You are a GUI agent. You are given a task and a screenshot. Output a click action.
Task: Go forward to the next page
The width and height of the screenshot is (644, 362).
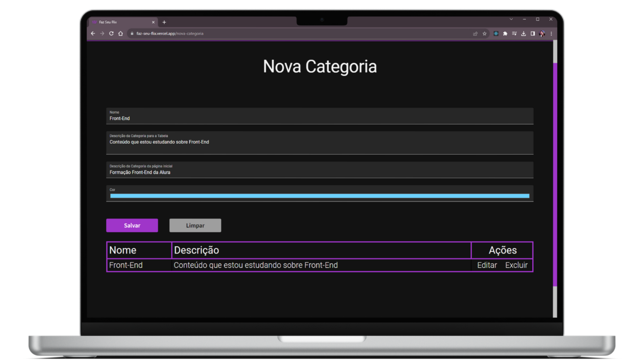tap(102, 34)
